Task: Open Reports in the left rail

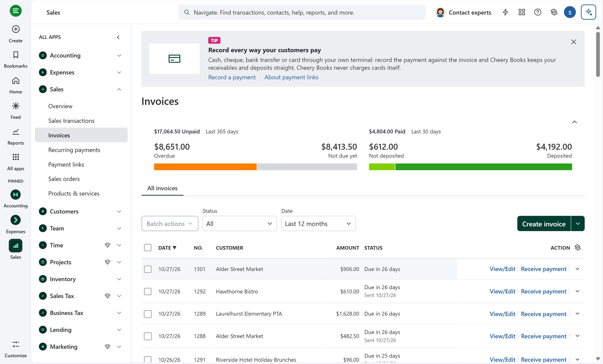Action: pyautogui.click(x=16, y=137)
